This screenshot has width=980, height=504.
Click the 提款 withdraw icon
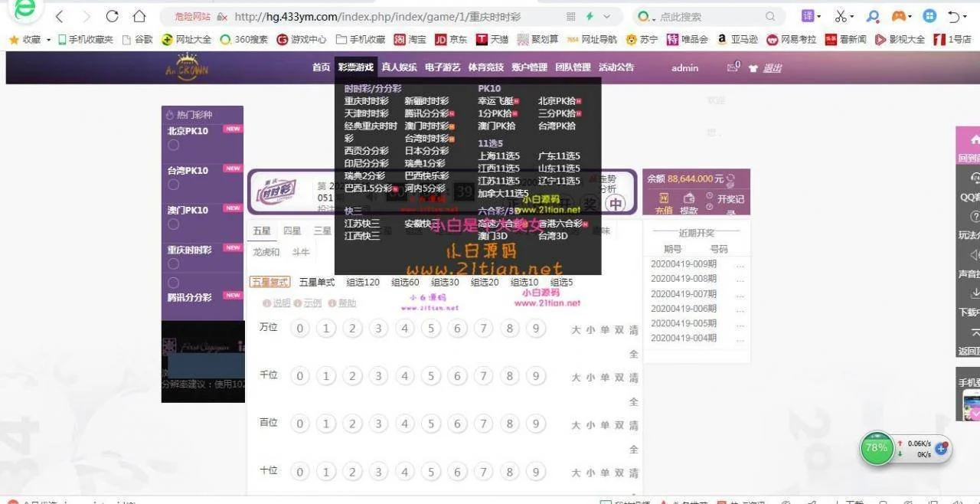tap(689, 200)
